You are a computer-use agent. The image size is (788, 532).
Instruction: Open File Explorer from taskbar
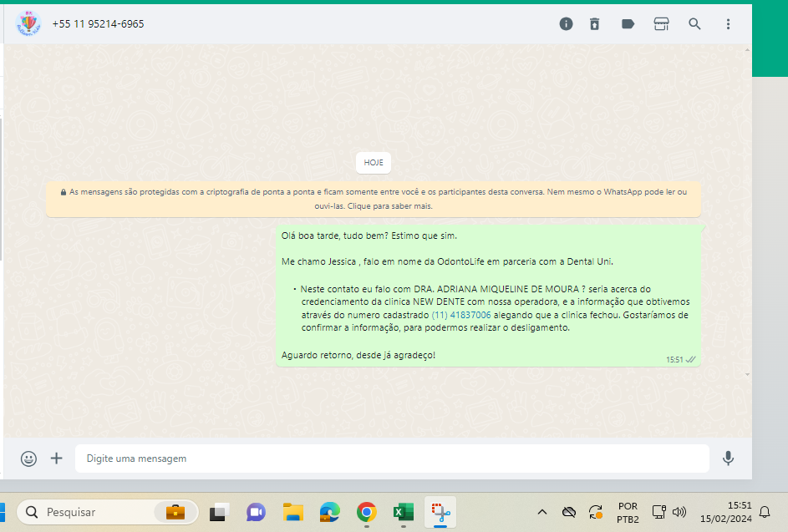pos(293,512)
